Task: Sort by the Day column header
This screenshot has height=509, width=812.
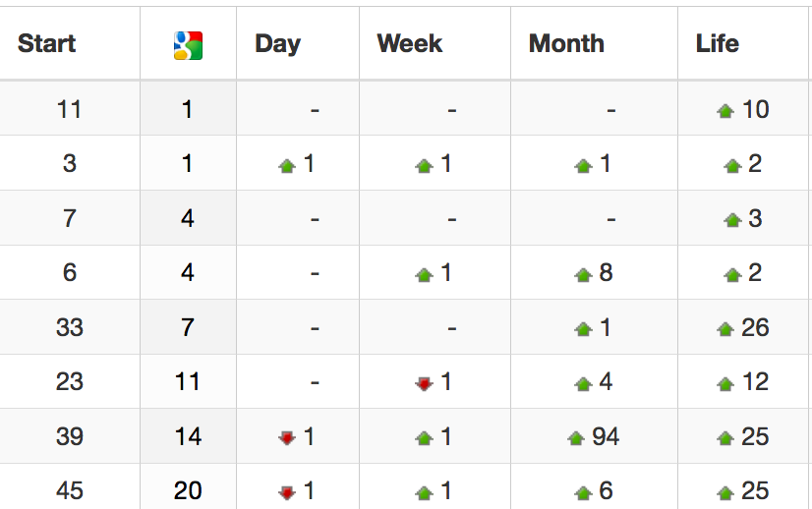Action: [277, 44]
